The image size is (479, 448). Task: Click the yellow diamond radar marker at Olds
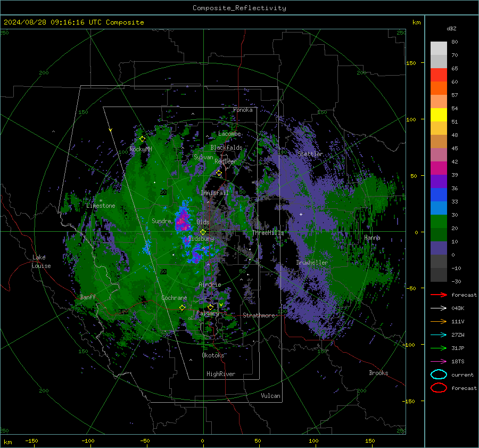tap(203, 232)
